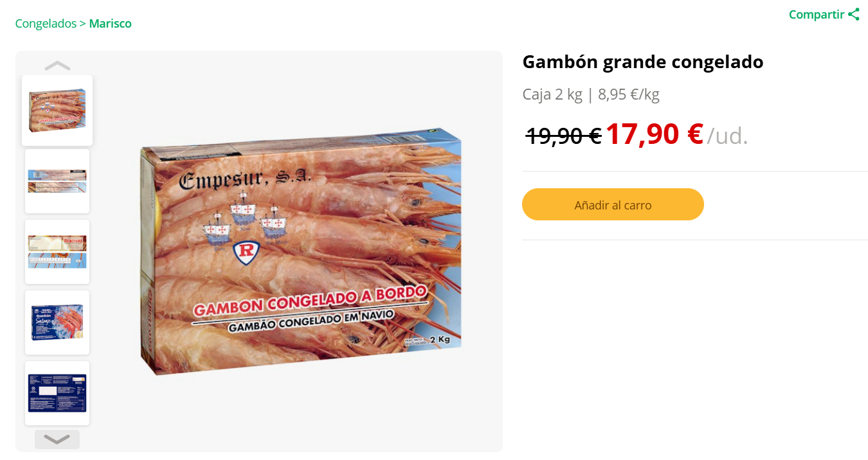Click the red R shield logo on box

click(246, 252)
